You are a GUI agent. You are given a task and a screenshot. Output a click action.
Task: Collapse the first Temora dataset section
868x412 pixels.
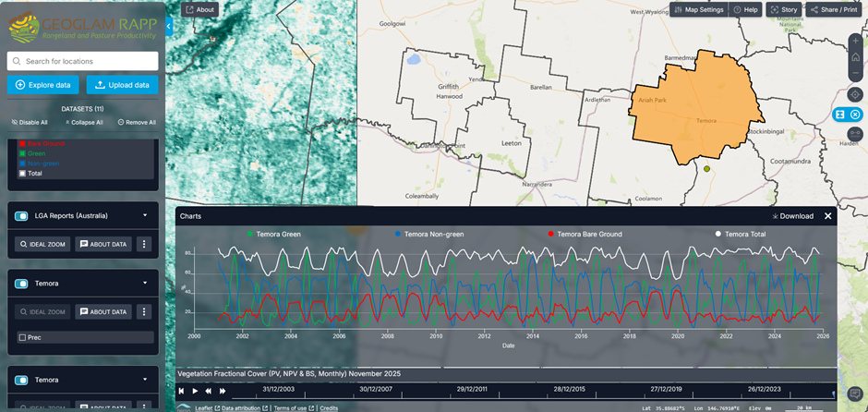145,284
